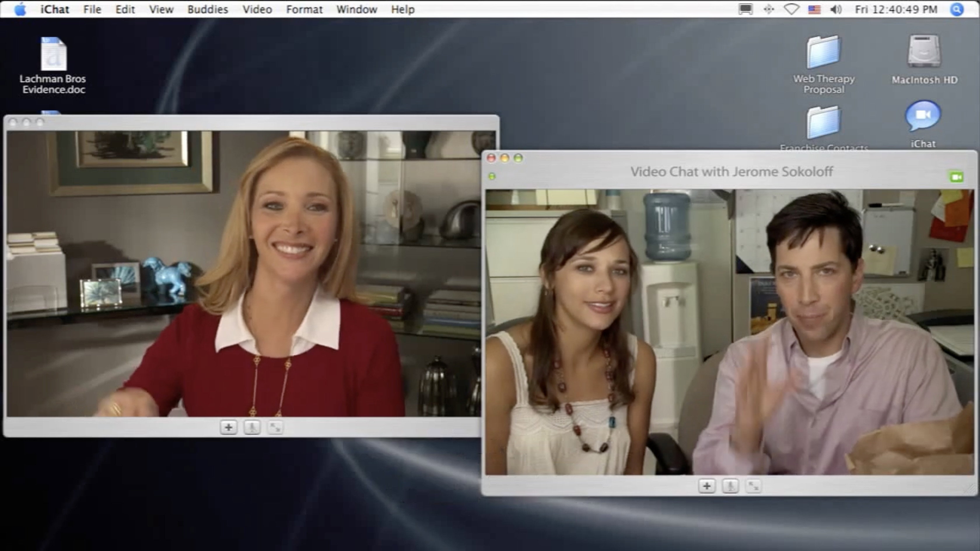This screenshot has height=551, width=980.
Task: Open the Apple menu
Action: [x=20, y=9]
